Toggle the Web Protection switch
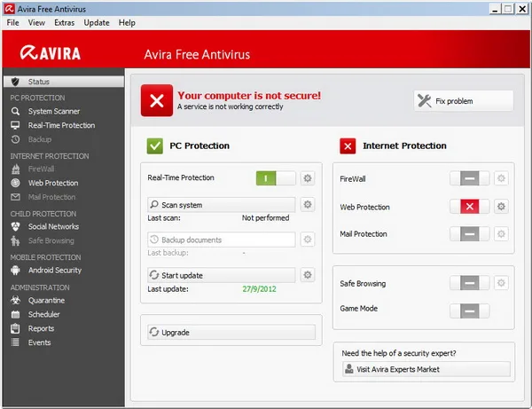The image size is (532, 409). pyautogui.click(x=470, y=207)
